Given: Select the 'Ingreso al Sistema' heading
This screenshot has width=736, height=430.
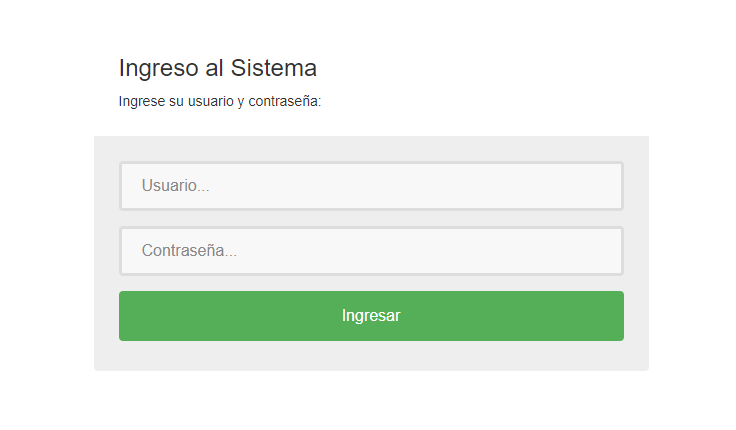Looking at the screenshot, I should (x=218, y=68).
